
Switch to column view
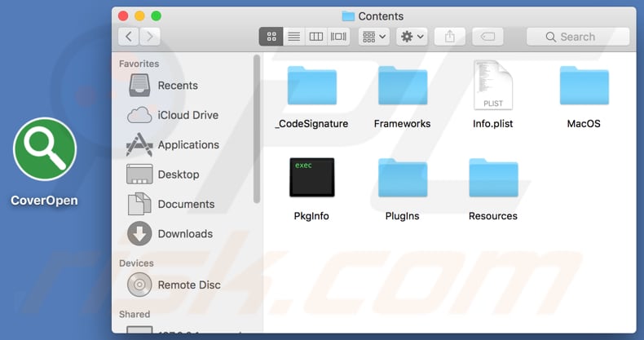pyautogui.click(x=315, y=37)
